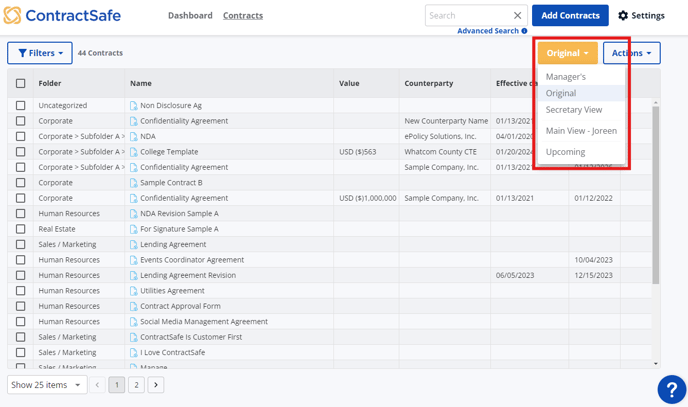Screen dimensions: 688x407
Task: Click the Advanced Search info icon
Action: coord(524,31)
